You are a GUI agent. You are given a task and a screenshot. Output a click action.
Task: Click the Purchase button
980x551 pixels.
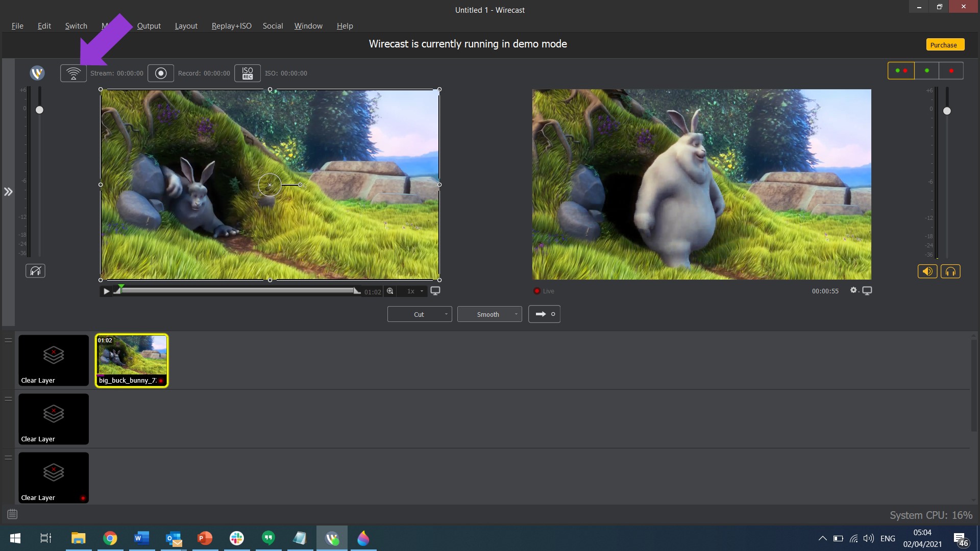pos(944,45)
